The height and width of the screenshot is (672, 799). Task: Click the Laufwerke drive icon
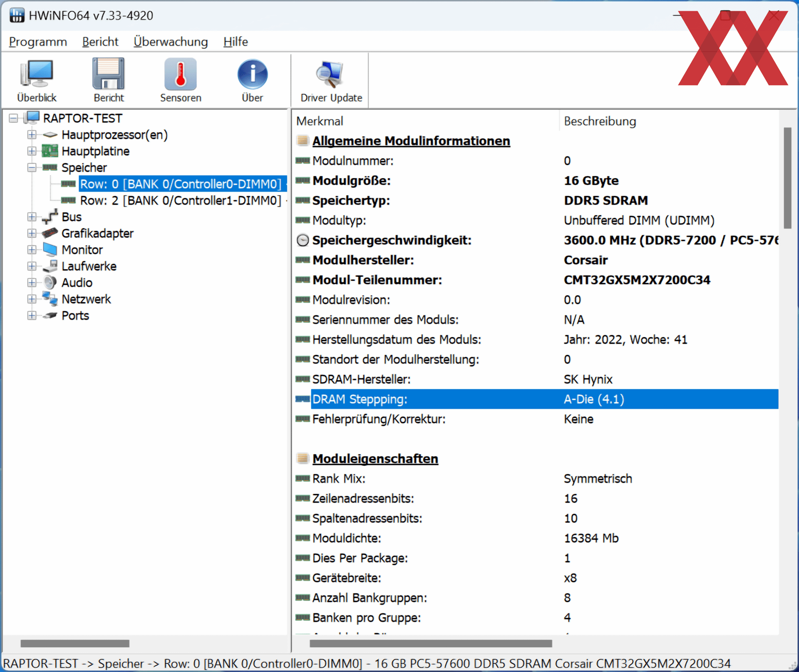click(x=50, y=266)
